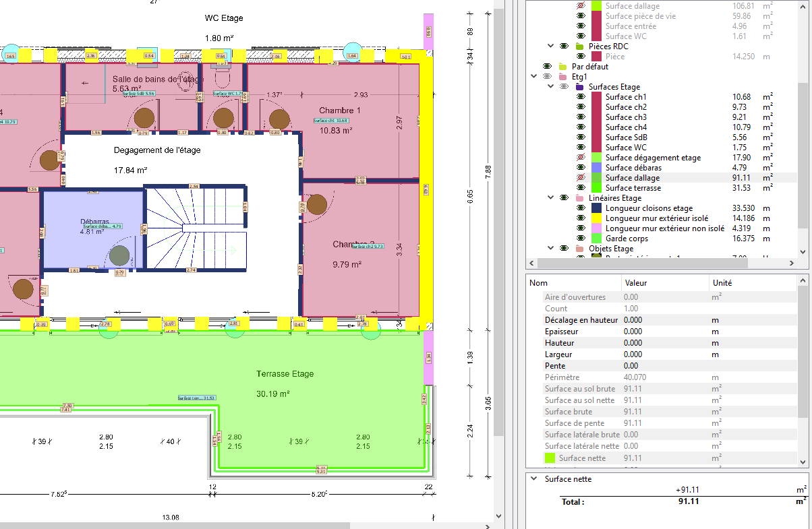Viewport: 812px width, 529px height.
Task: Click the Etg1 folder icon
Action: 563,77
